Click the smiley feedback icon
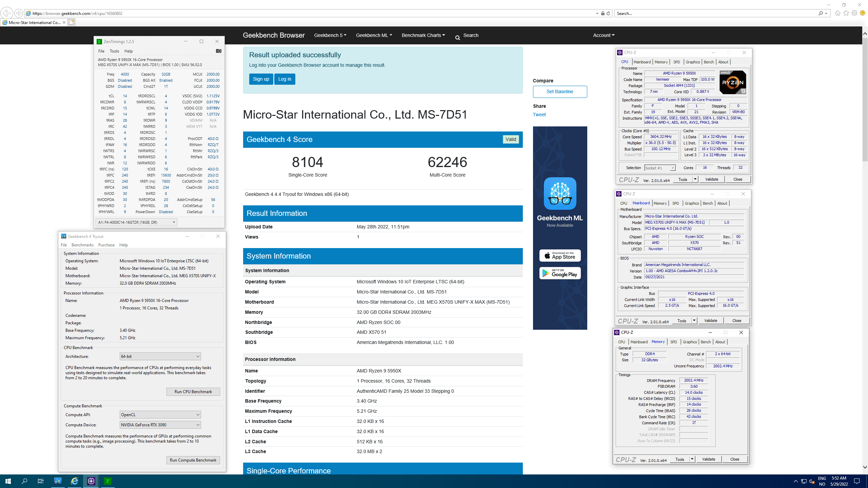 pyautogui.click(x=863, y=13)
